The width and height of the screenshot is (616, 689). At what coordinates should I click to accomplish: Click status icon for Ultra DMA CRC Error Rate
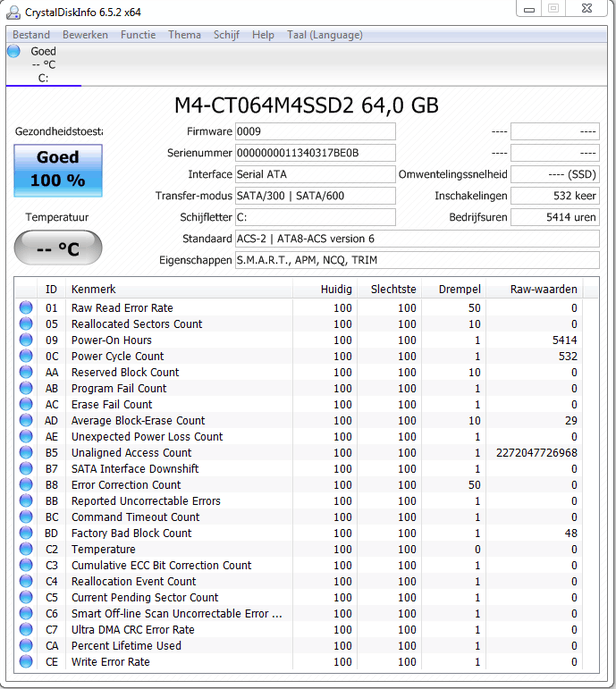(26, 630)
